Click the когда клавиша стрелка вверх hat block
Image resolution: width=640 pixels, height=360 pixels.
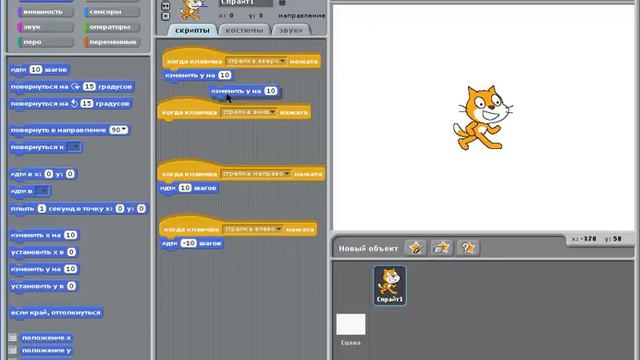(241, 59)
